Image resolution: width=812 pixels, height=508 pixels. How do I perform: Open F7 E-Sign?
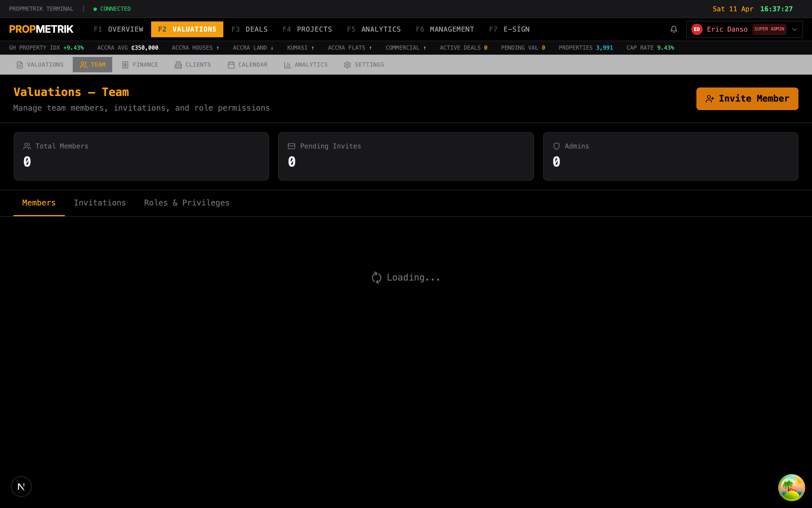point(509,29)
